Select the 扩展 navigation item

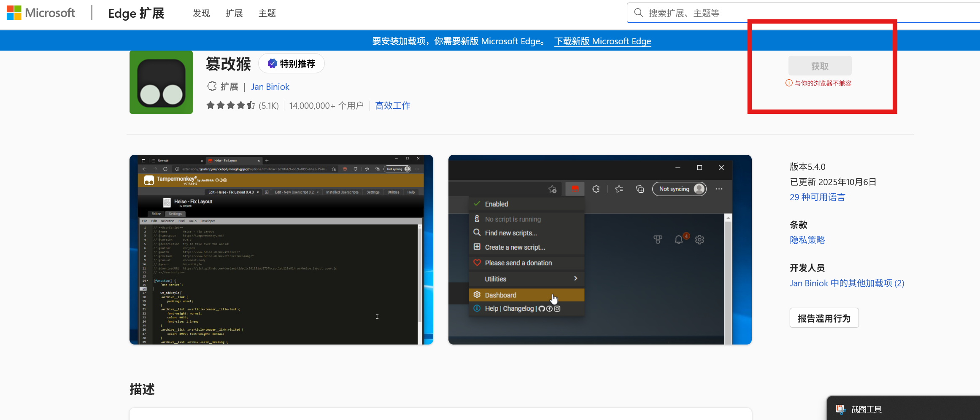[234, 13]
